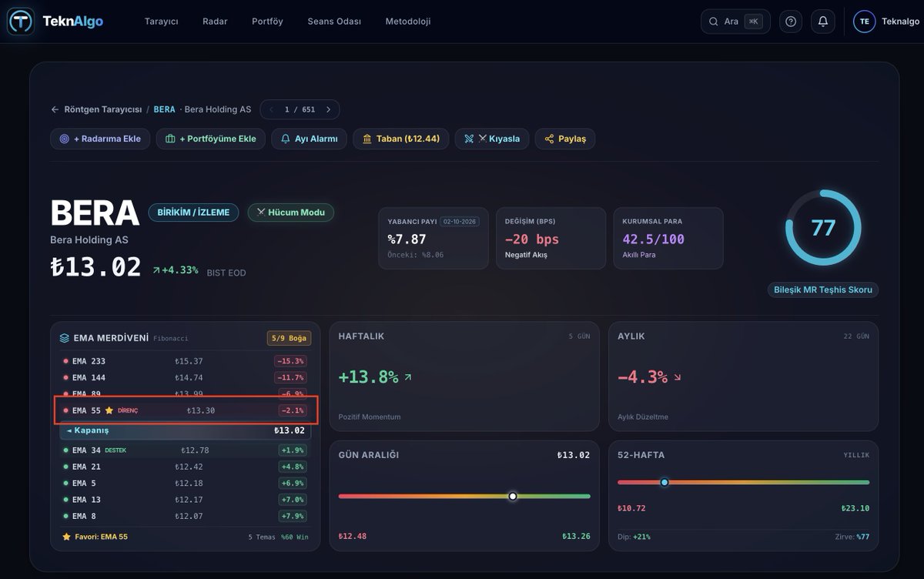This screenshot has height=579, width=924.
Task: Click the ₺10.72 52-week low value
Action: pyautogui.click(x=632, y=508)
